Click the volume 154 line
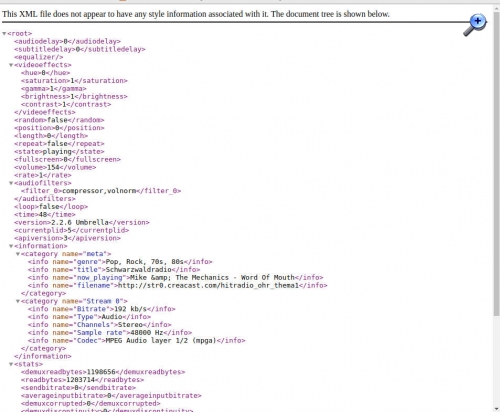Viewport: 500px width, 412px height. [55, 167]
